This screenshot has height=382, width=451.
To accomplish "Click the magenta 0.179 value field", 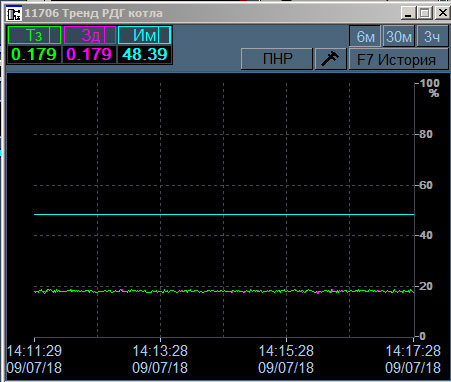I will point(89,54).
